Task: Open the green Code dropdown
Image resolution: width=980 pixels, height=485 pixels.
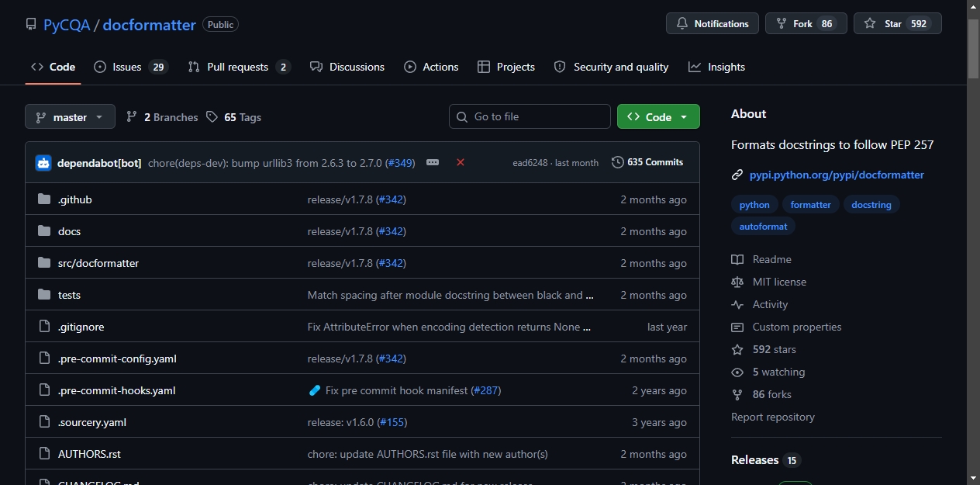Action: point(658,116)
